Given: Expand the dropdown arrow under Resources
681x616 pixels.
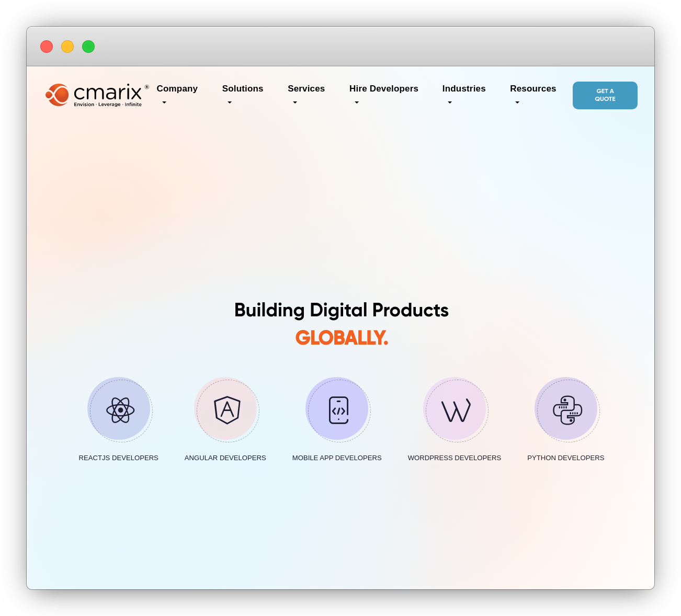Looking at the screenshot, I should tap(517, 102).
